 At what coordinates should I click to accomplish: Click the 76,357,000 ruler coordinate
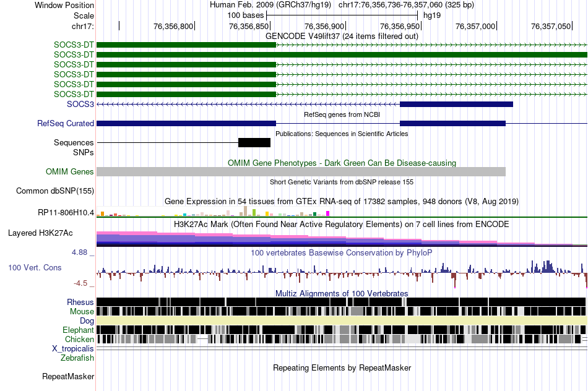(475, 26)
